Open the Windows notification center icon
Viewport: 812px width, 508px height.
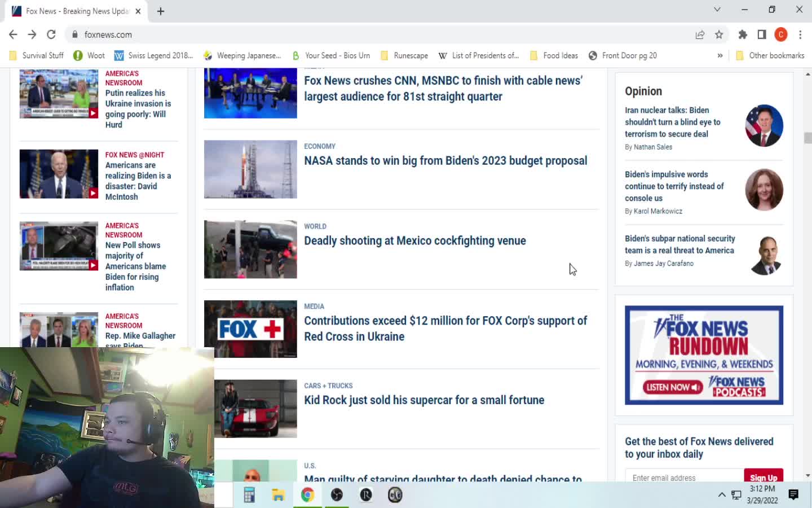793,495
